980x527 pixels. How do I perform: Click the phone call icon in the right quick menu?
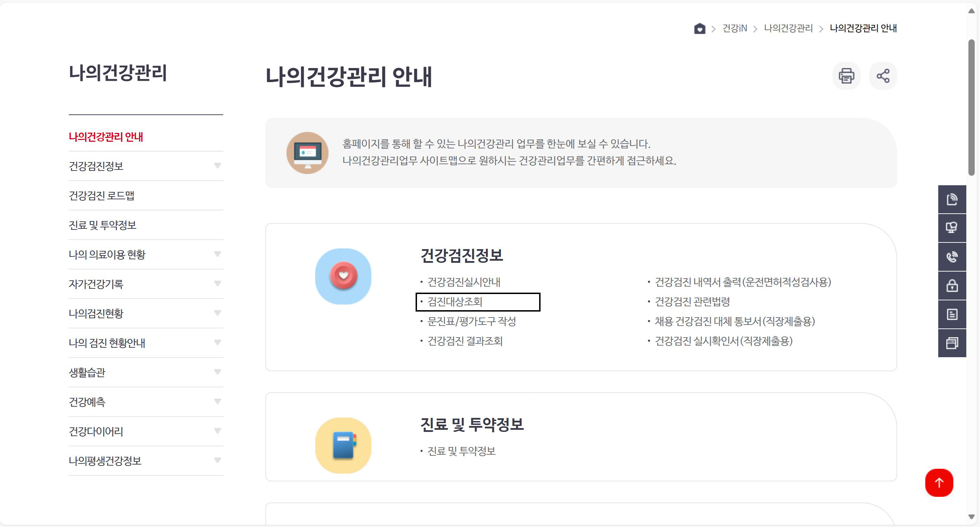coord(952,256)
